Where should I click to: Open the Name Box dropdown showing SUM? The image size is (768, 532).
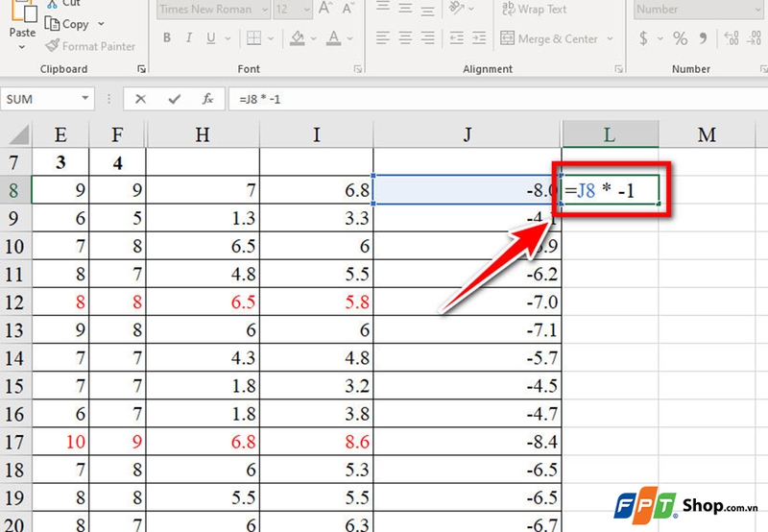pyautogui.click(x=85, y=99)
